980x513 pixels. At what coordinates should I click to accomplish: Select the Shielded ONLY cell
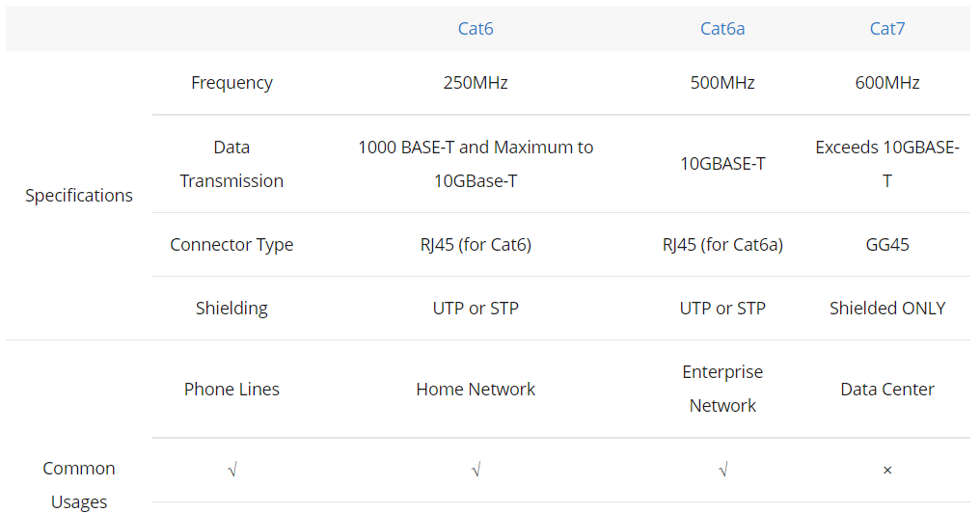[x=887, y=308]
